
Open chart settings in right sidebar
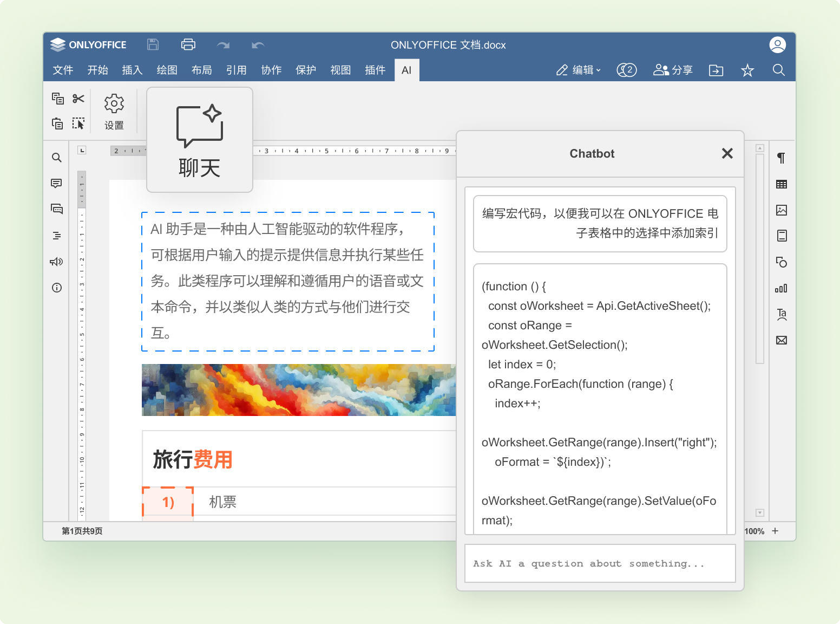(x=781, y=288)
